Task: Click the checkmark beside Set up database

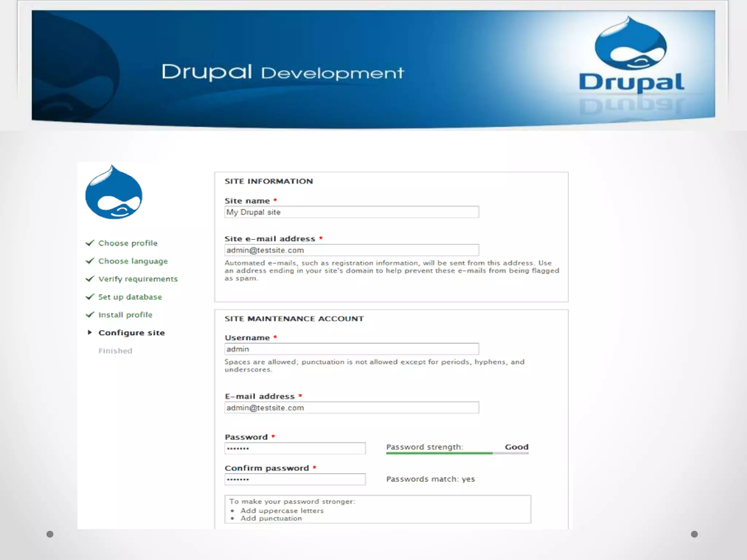Action: tap(90, 297)
